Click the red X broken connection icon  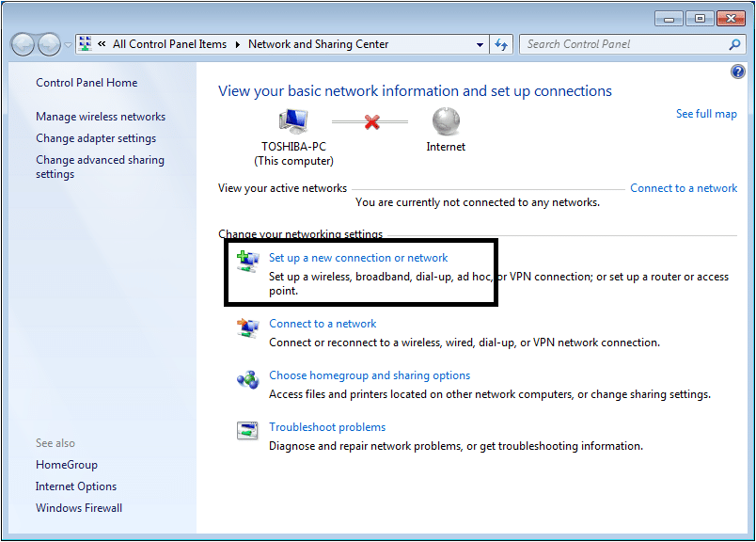[371, 121]
